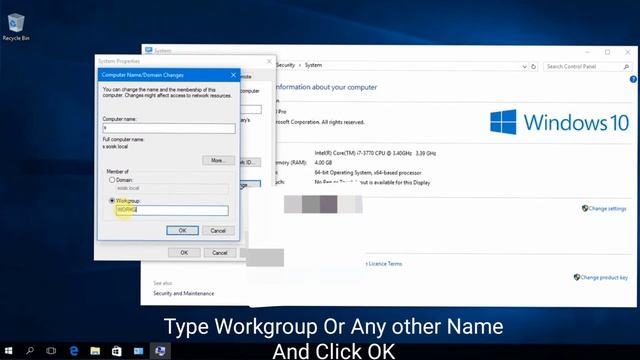Click the blue help icon in System window

pyautogui.click(x=633, y=80)
